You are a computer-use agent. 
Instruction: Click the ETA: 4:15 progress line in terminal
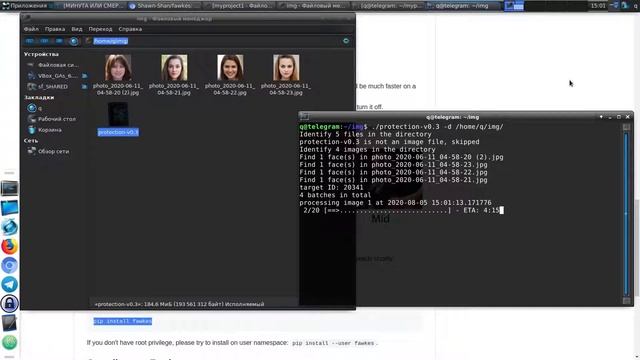(401, 210)
